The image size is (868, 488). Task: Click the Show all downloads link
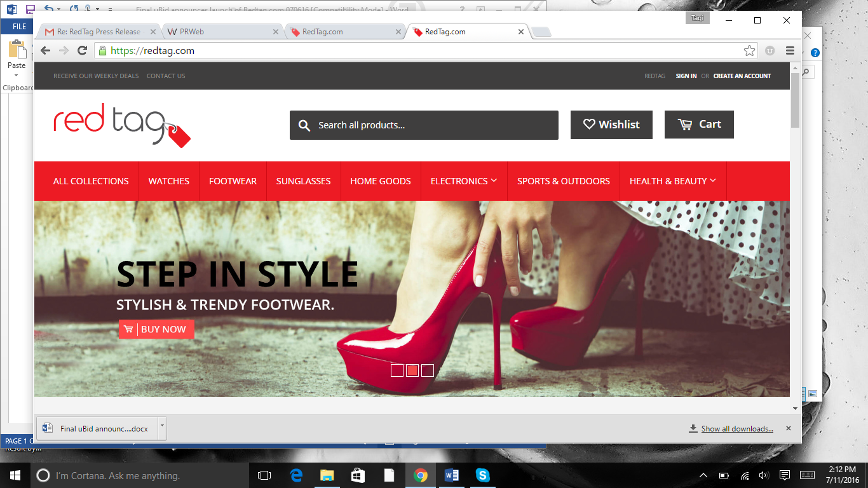tap(737, 429)
